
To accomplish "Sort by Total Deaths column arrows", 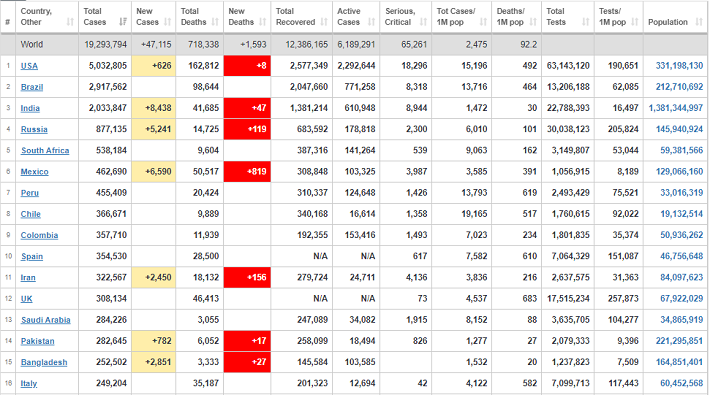I will click(215, 22).
